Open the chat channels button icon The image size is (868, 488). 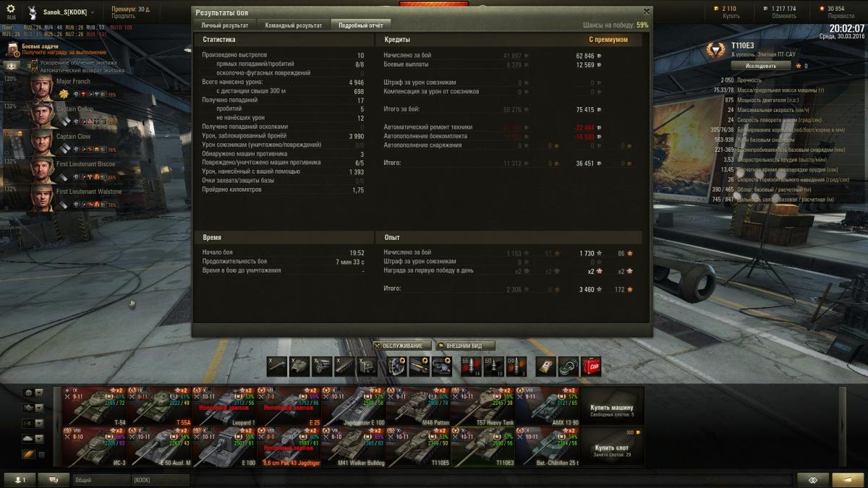pos(54,479)
